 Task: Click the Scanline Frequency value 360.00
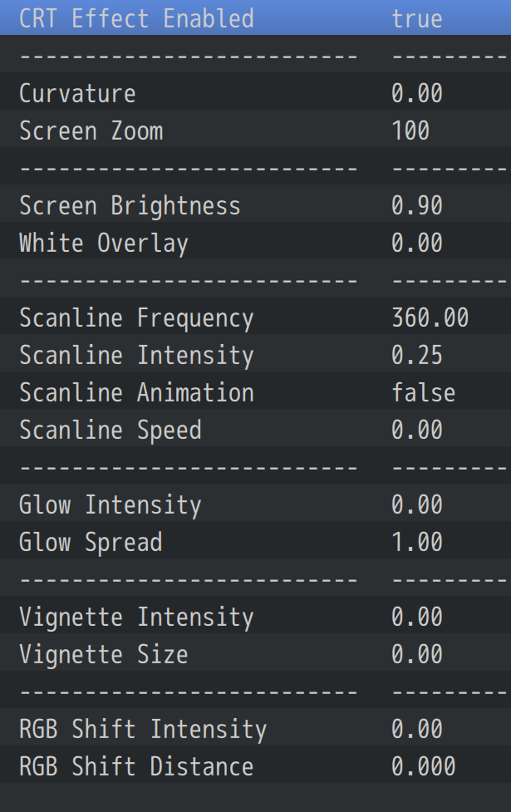click(x=430, y=317)
